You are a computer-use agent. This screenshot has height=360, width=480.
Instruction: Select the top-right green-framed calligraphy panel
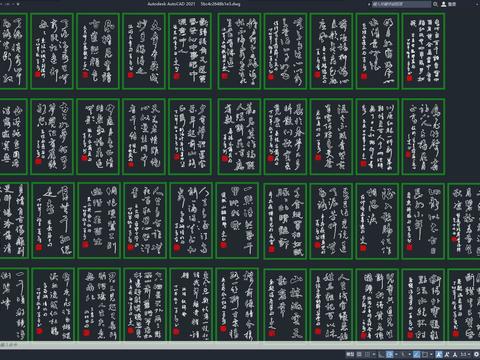pyautogui.click(x=423, y=51)
